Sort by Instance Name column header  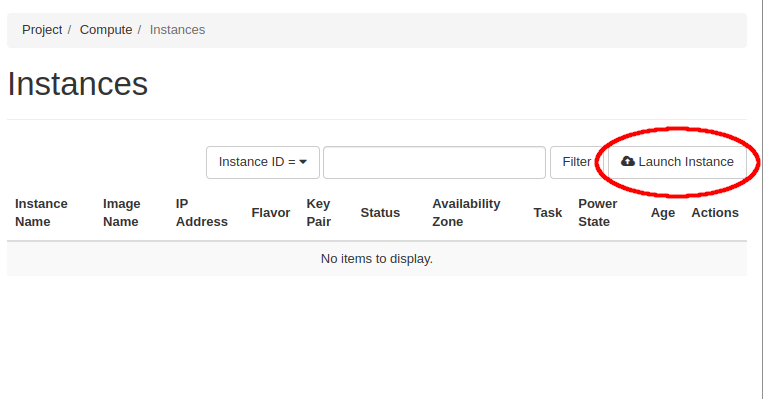pyautogui.click(x=41, y=213)
